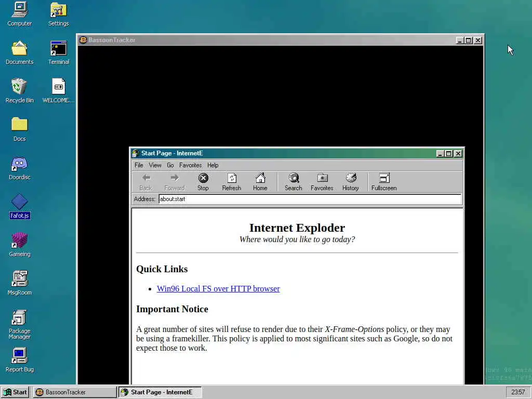Click the Forward arrow in InternetE toolbar
This screenshot has width=532, height=399.
175,182
